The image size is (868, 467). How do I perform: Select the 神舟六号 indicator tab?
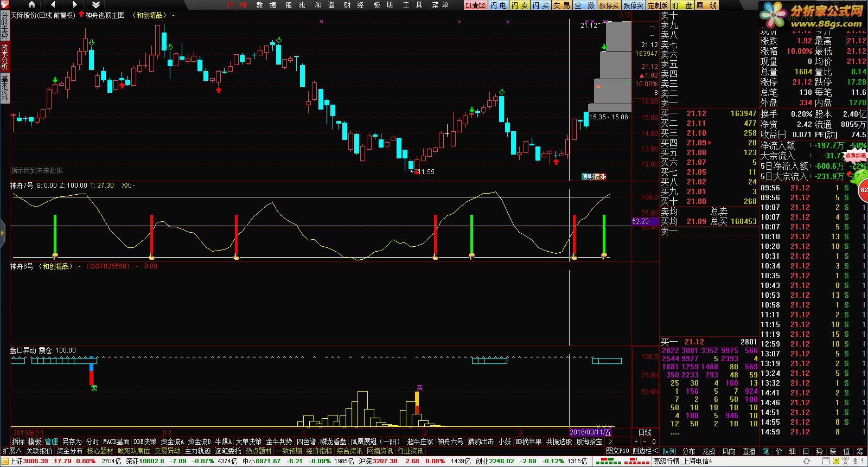[450, 442]
